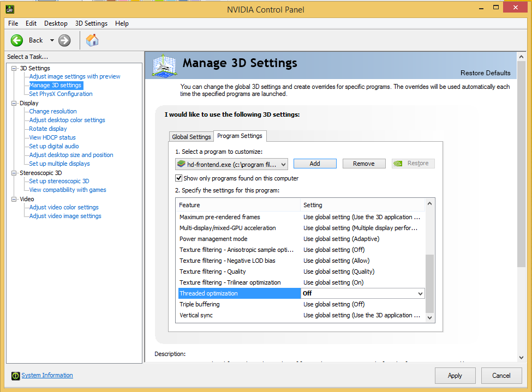The height and width of the screenshot is (392, 532).
Task: Select Texture filtering - Quality row
Action: [301, 272]
